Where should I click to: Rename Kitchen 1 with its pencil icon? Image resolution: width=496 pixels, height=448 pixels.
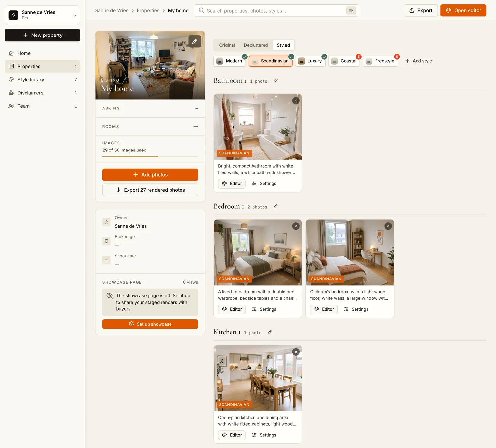(270, 332)
